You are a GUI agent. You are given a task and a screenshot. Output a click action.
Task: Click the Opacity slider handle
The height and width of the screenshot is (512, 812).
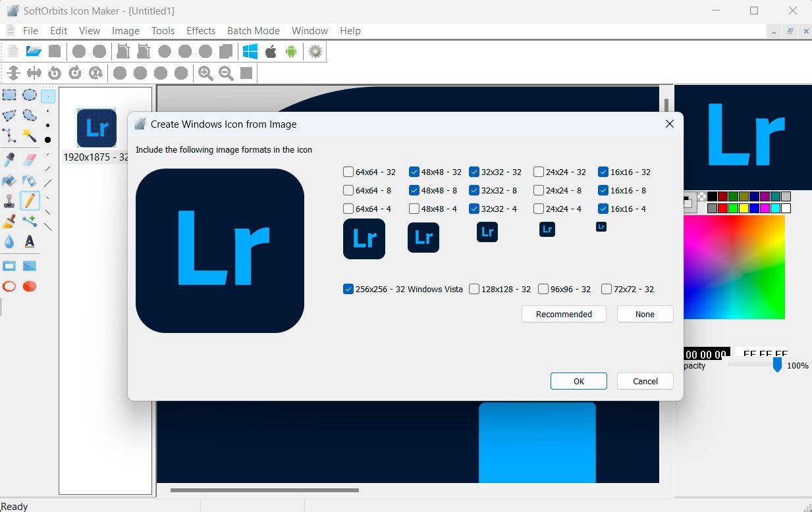pyautogui.click(x=777, y=365)
